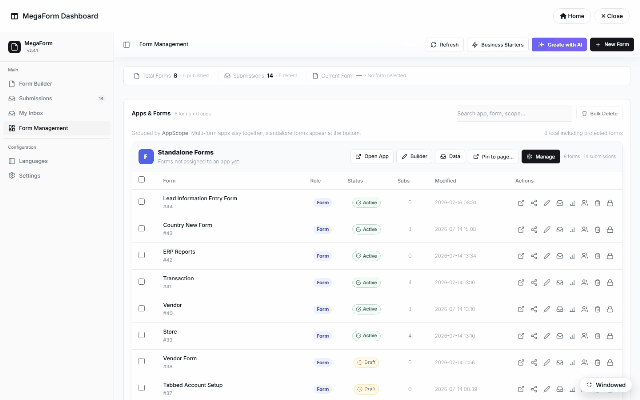The image size is (640, 400).
Task: Focus the search app, form, scope field
Action: coord(514,113)
